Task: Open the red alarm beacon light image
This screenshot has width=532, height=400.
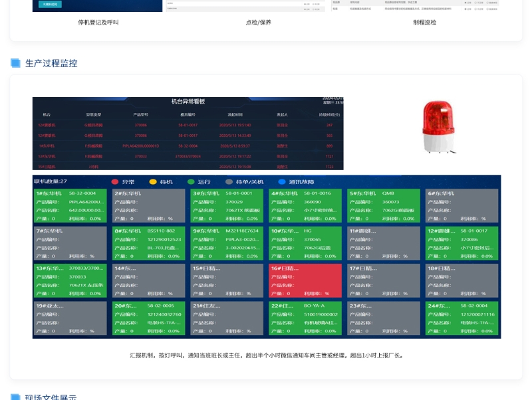Action: [438, 127]
